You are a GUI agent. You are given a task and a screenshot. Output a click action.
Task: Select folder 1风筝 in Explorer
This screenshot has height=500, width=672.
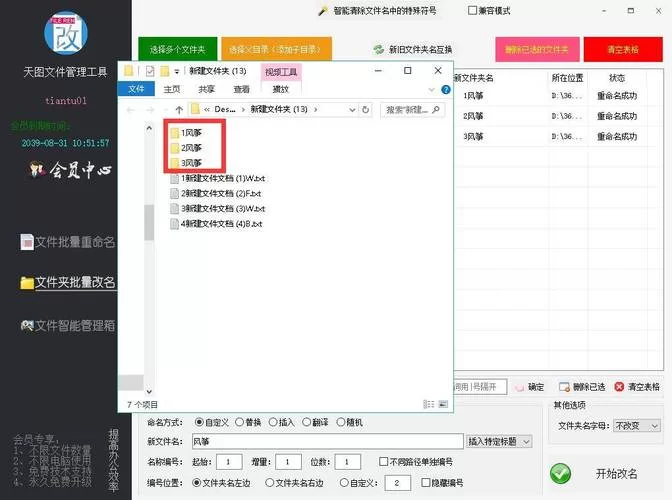pos(186,133)
